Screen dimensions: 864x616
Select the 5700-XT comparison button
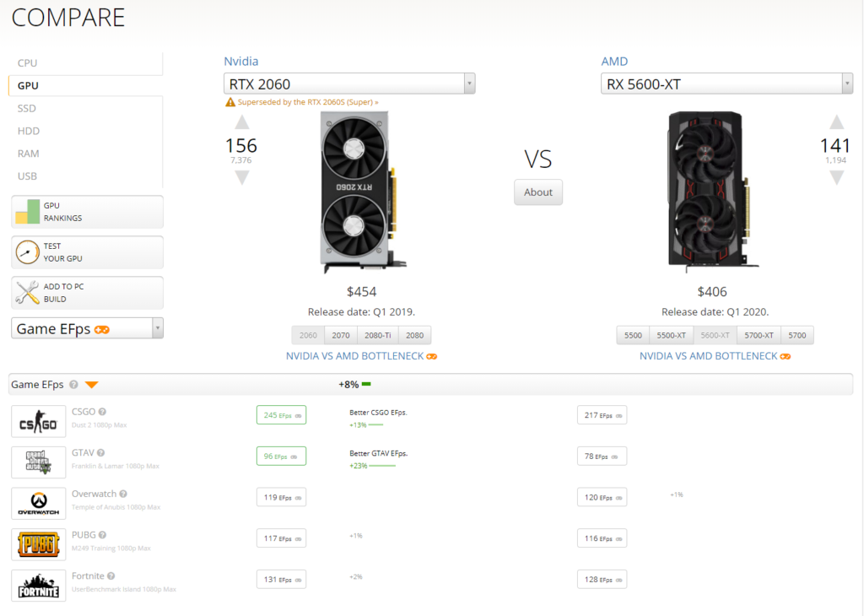(759, 335)
